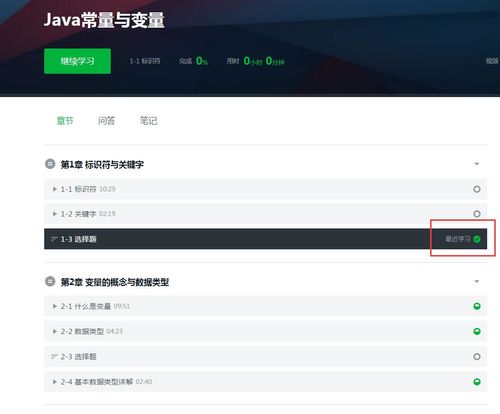Click quiz icon of 2-3 选择题

[54, 357]
